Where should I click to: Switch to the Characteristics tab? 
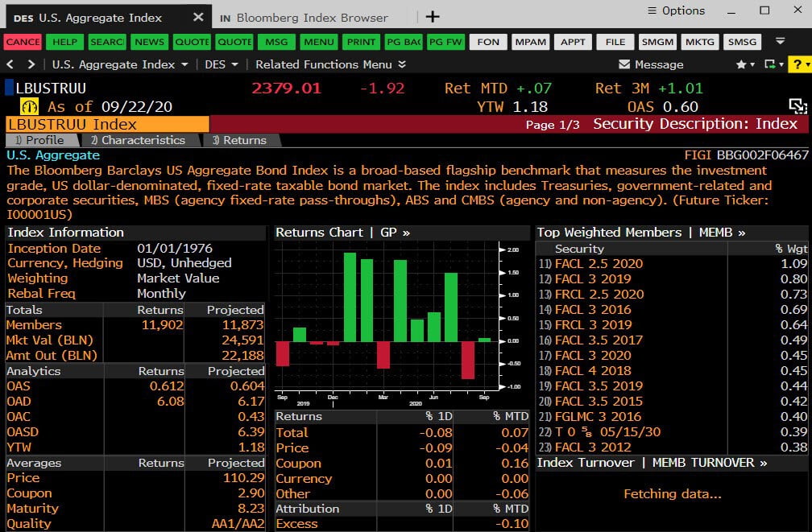point(139,140)
